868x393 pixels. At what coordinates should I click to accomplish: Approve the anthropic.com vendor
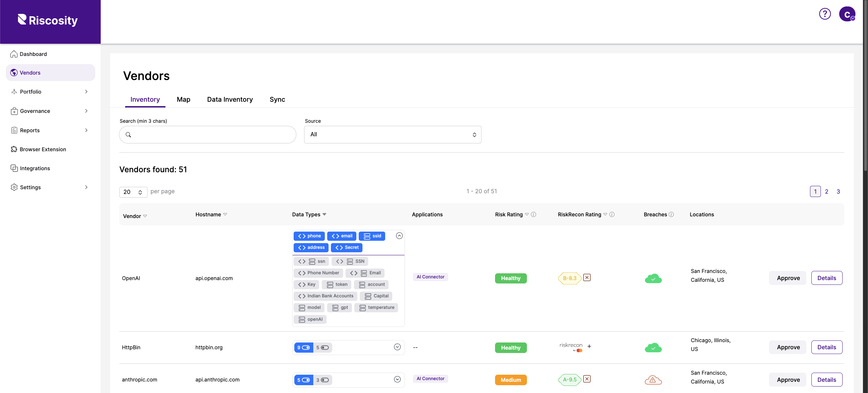pos(788,380)
